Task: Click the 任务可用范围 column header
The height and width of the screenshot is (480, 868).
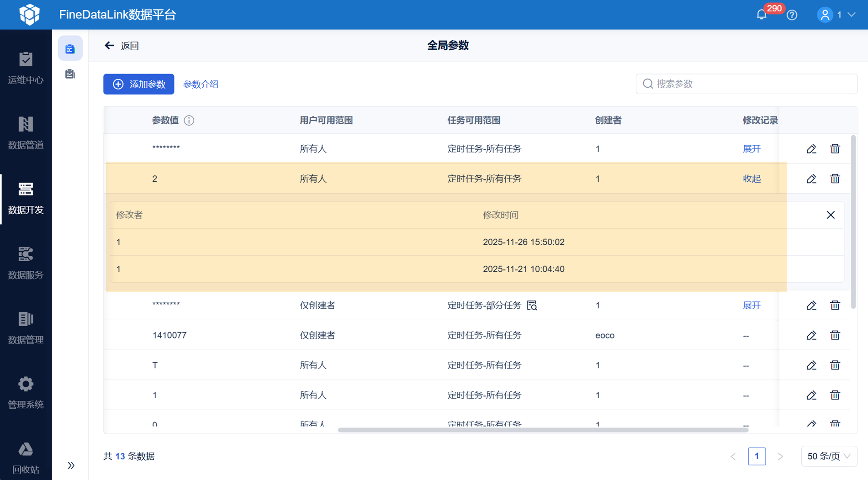Action: tap(474, 120)
